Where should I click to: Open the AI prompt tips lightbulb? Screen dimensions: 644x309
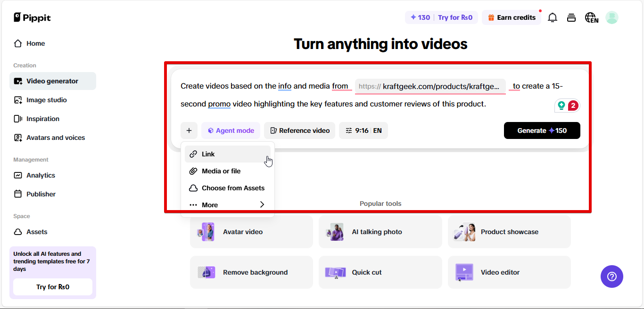pos(561,106)
